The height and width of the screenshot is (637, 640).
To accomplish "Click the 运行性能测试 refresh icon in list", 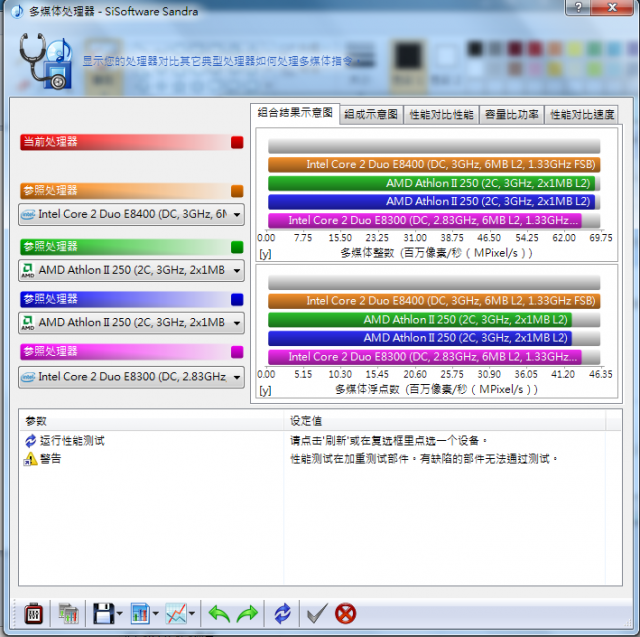I will click(31, 441).
